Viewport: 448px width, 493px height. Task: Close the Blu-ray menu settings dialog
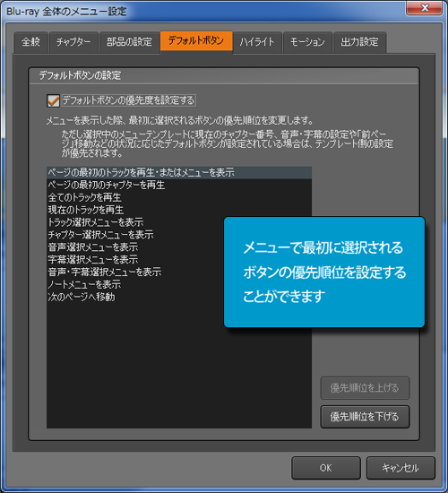click(425, 7)
